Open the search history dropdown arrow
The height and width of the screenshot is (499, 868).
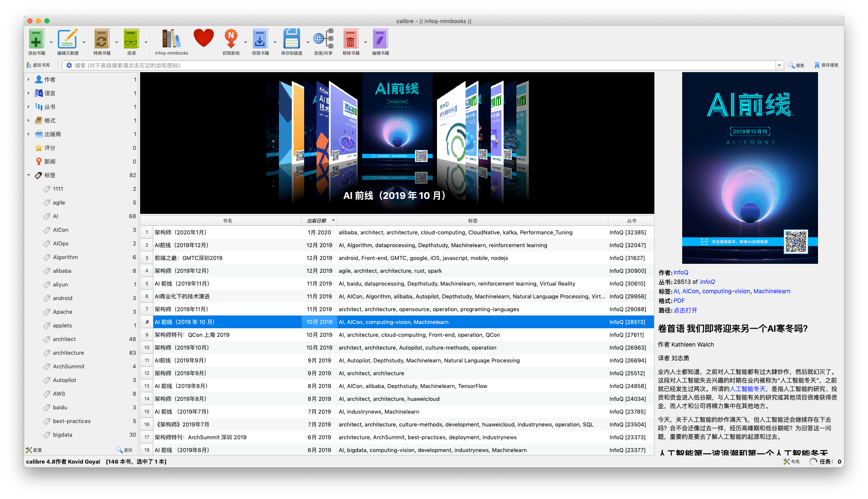pyautogui.click(x=779, y=65)
